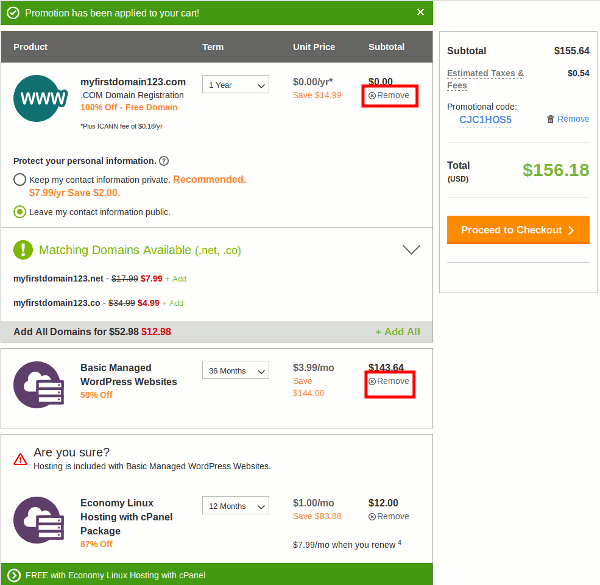Click the green checkmark promotion icon
The image size is (600, 585).
(13, 13)
